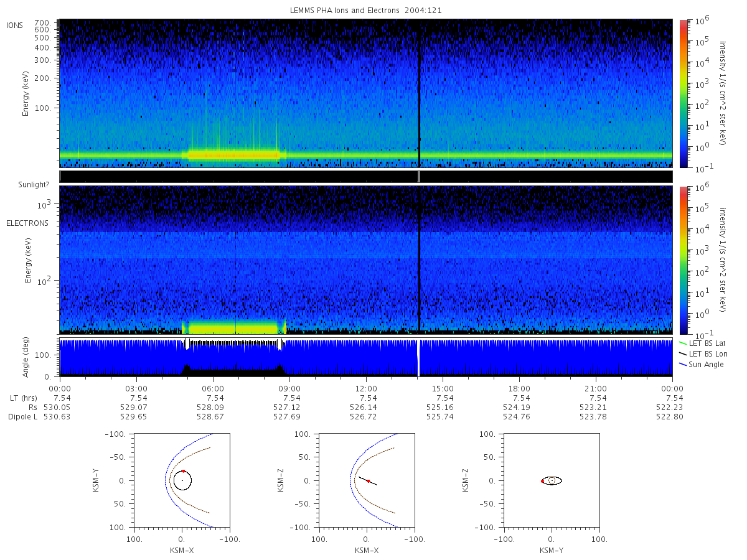Click the 03:00 time axis label
This screenshot has height=560, width=747.
tap(136, 389)
